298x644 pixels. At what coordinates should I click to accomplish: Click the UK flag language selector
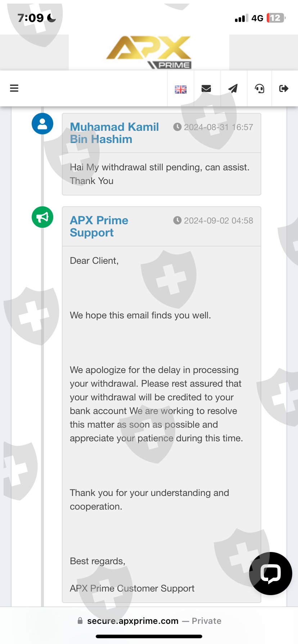181,89
